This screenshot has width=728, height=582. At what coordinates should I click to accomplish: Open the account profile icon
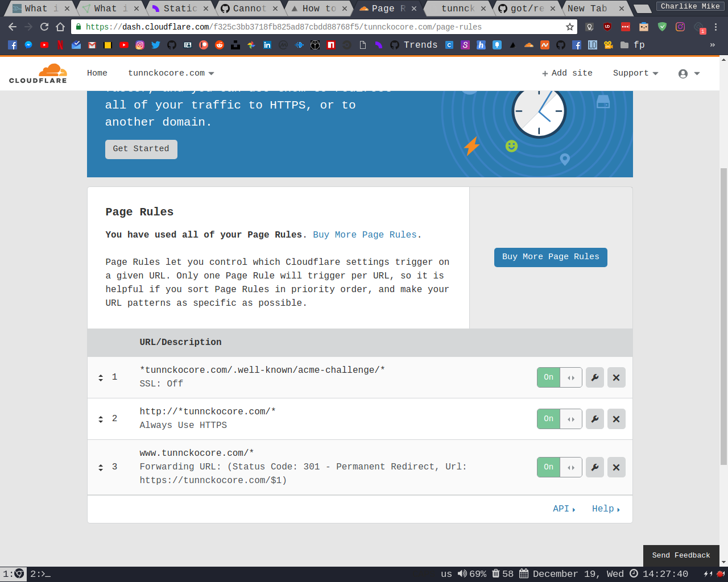pos(684,73)
